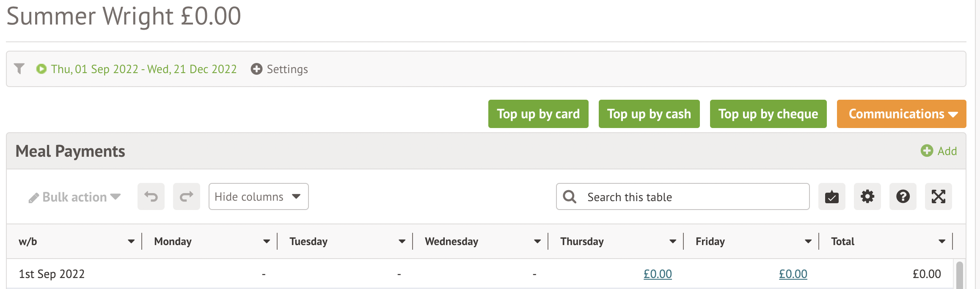Image resolution: width=980 pixels, height=289 pixels.
Task: Click the redo arrow button
Action: pyautogui.click(x=187, y=196)
